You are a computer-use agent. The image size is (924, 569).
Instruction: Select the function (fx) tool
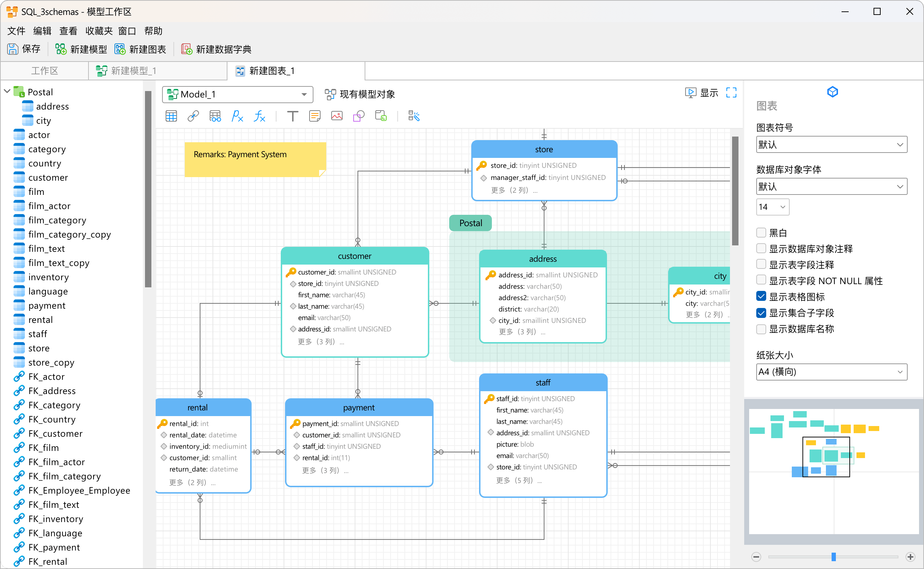259,116
